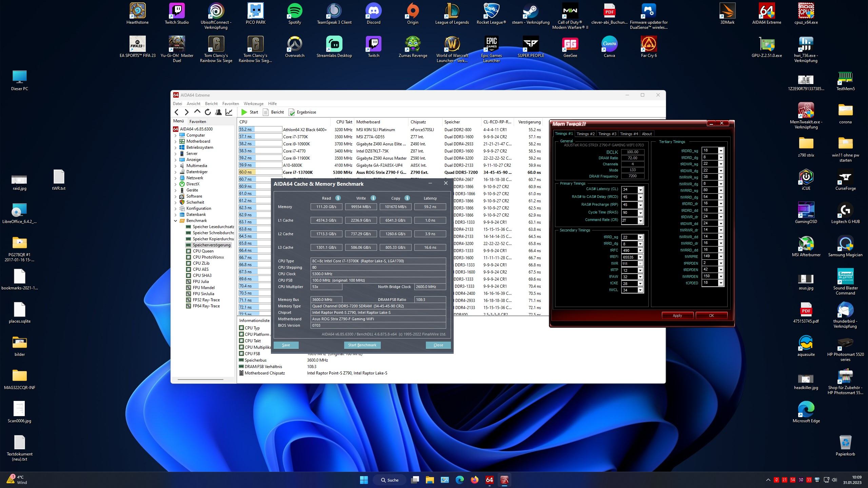Collapse the Benchmark tree node
The width and height of the screenshot is (868, 488).
pyautogui.click(x=176, y=221)
